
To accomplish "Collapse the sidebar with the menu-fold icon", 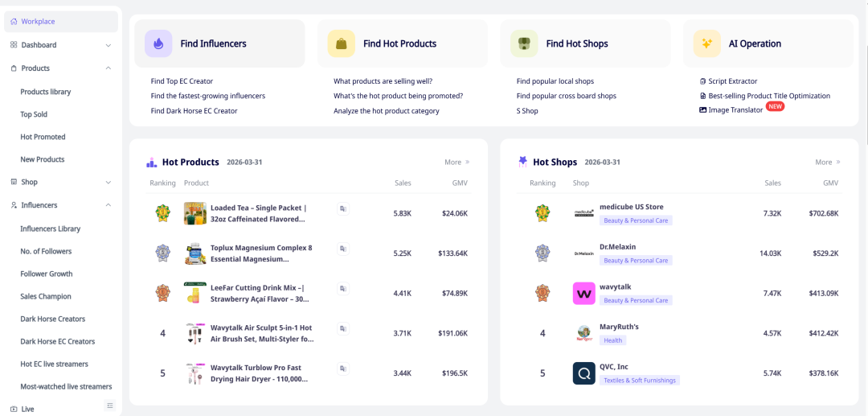I will click(x=110, y=405).
